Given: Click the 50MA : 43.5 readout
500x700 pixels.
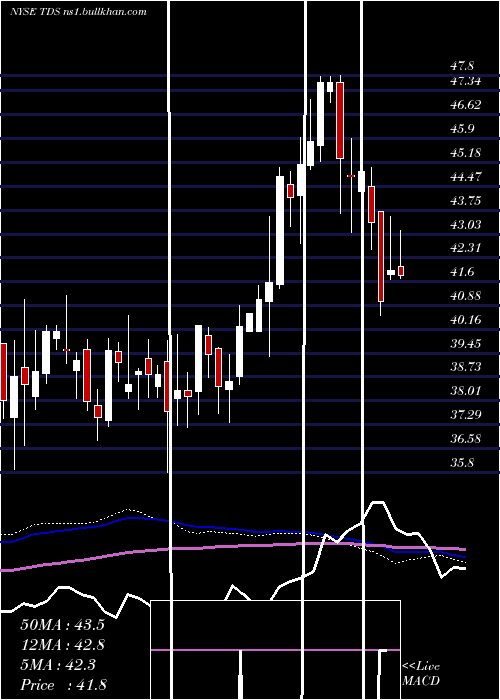Looking at the screenshot, I should (x=62, y=625).
